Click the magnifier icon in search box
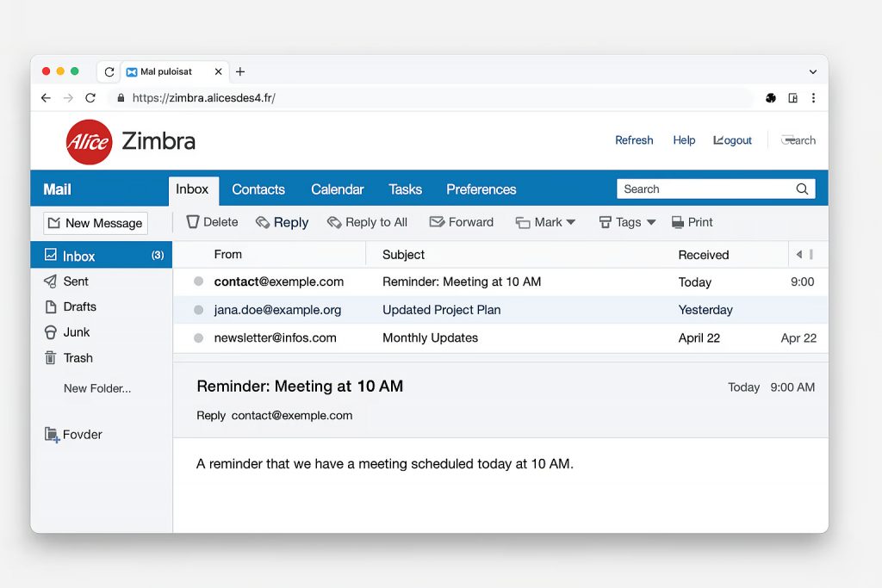This screenshot has width=882, height=588. [802, 189]
